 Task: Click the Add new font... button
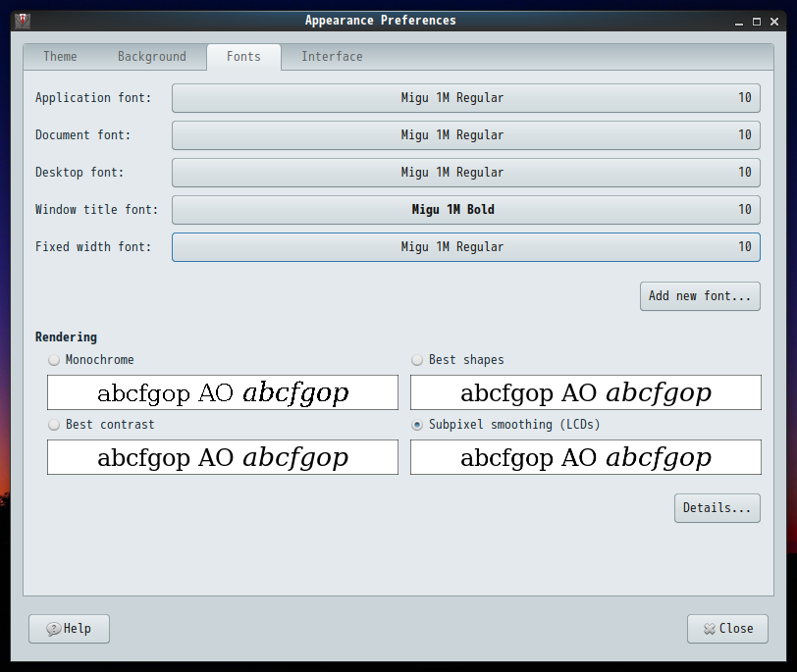click(700, 296)
